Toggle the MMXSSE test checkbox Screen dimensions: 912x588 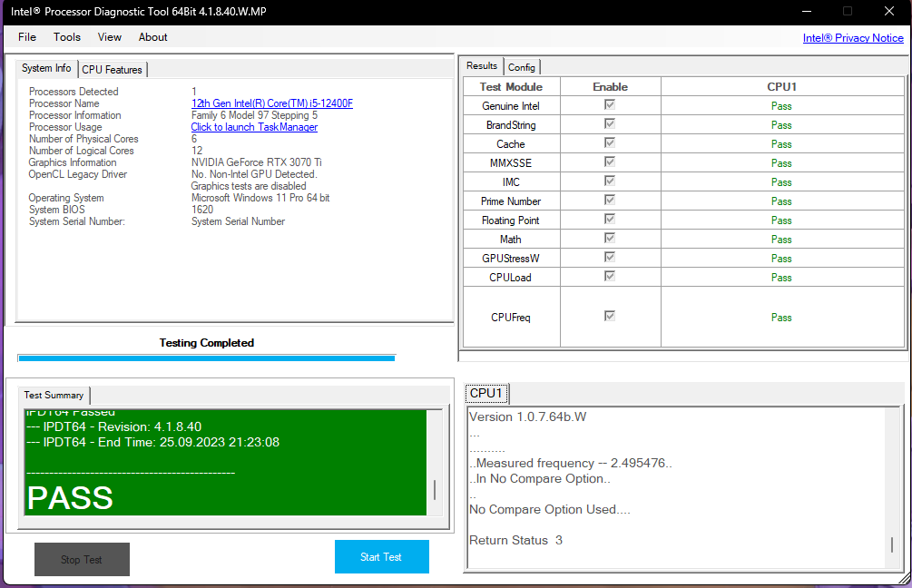pos(610,162)
